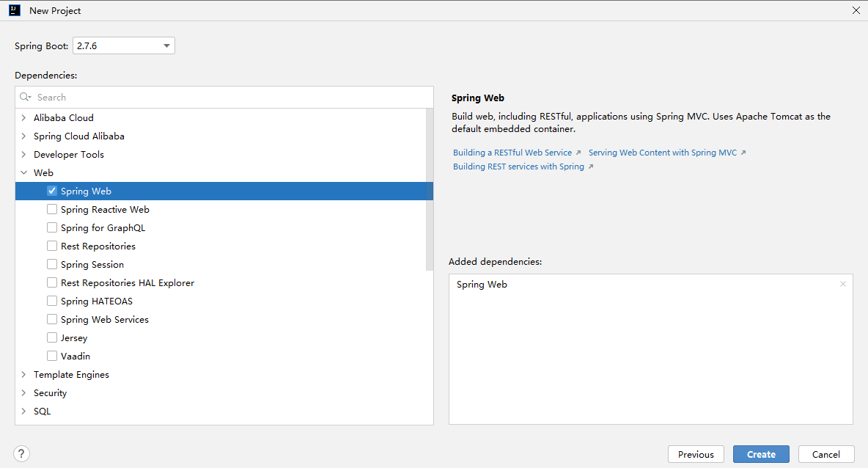This screenshot has width=868, height=468.
Task: Check the Spring for GraphQL option
Action: point(52,227)
